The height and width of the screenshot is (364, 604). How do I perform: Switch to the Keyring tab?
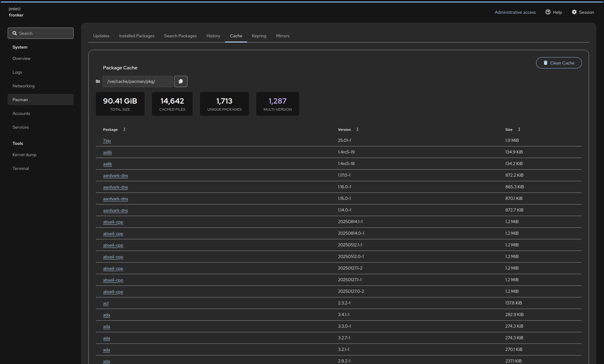click(259, 36)
